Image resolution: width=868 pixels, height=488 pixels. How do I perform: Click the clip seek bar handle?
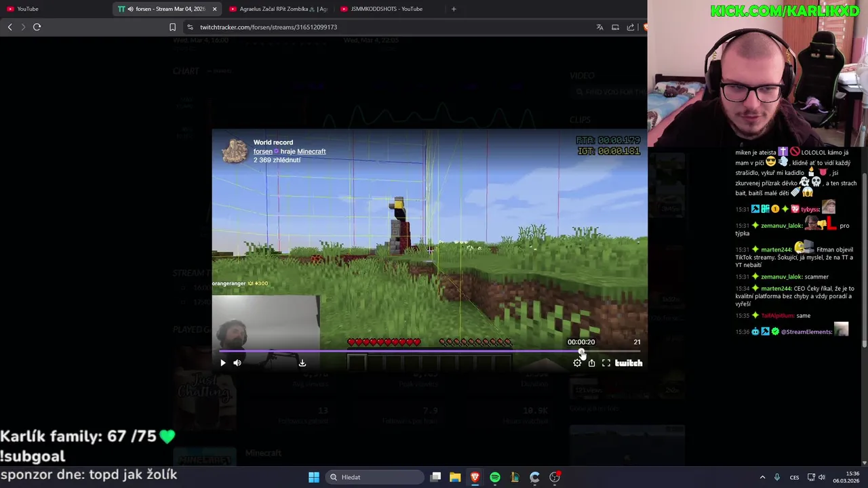click(581, 351)
